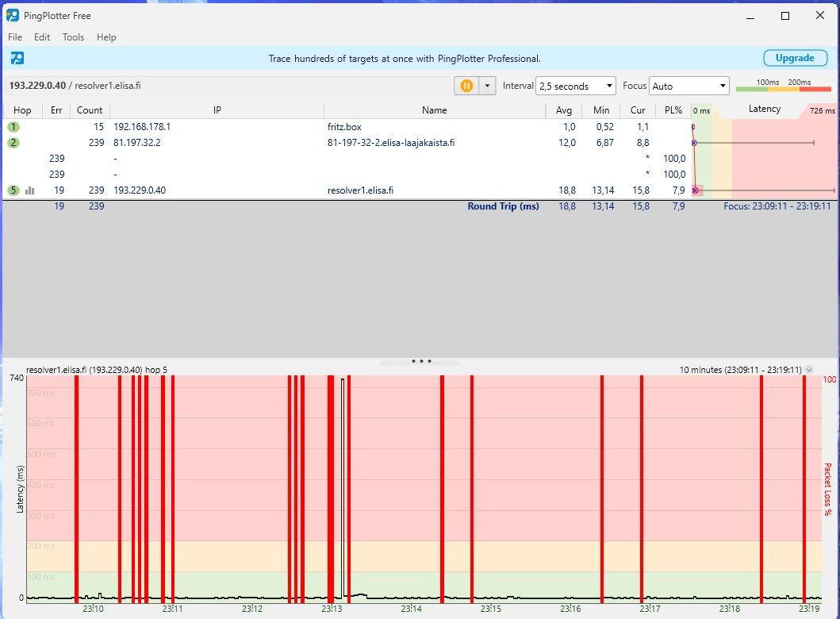Expand the 10 minutes timeline range chevron
840x619 pixels.
click(x=809, y=370)
